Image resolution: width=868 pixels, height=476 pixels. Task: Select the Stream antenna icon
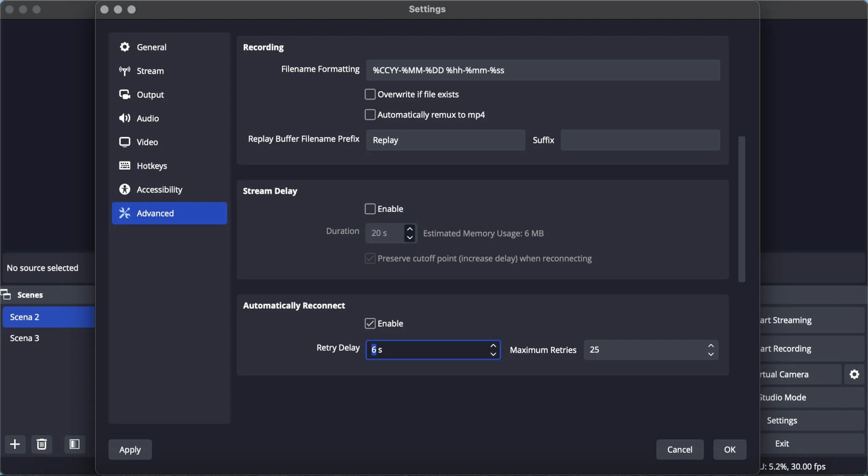(124, 71)
